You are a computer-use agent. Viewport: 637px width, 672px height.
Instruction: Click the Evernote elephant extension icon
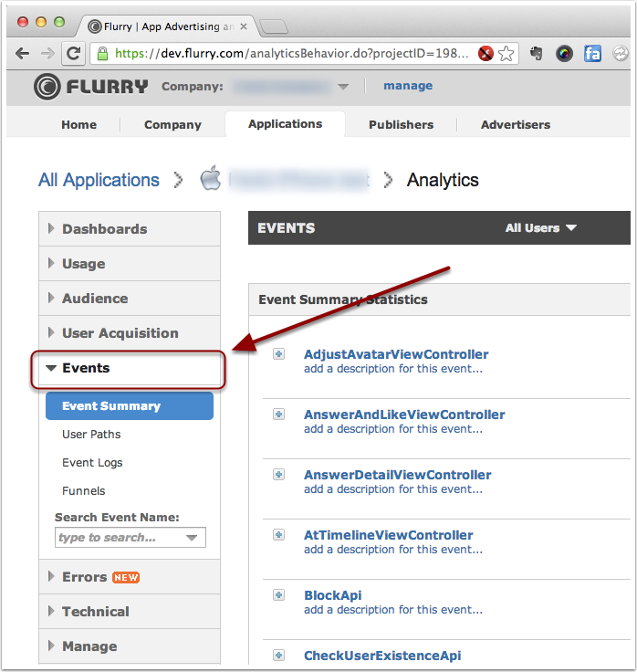click(536, 54)
